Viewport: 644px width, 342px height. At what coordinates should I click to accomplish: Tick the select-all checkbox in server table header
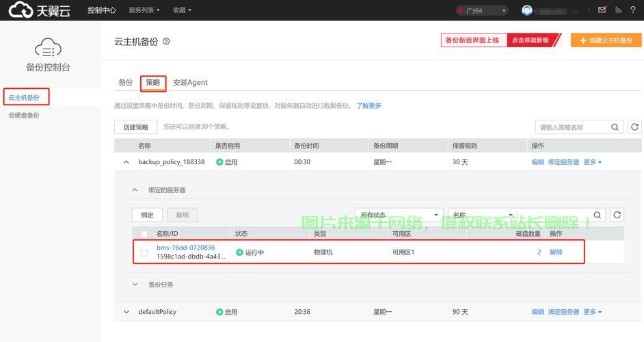point(144,234)
